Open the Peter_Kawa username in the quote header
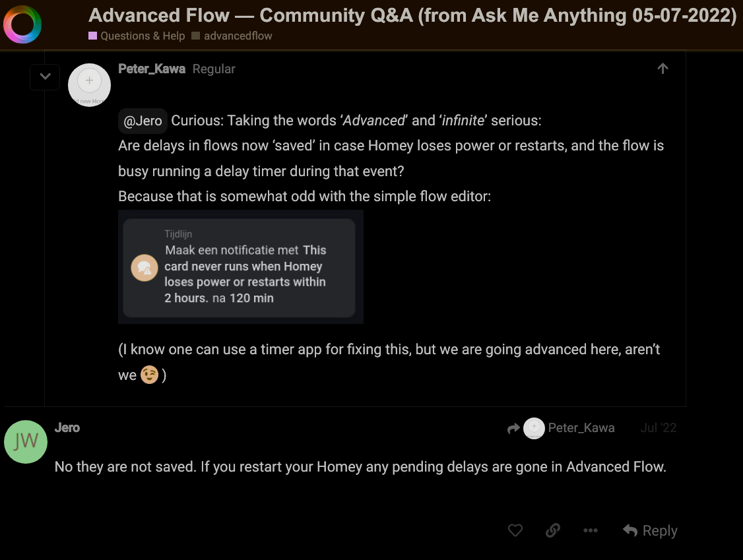The height and width of the screenshot is (560, 743). pos(152,69)
